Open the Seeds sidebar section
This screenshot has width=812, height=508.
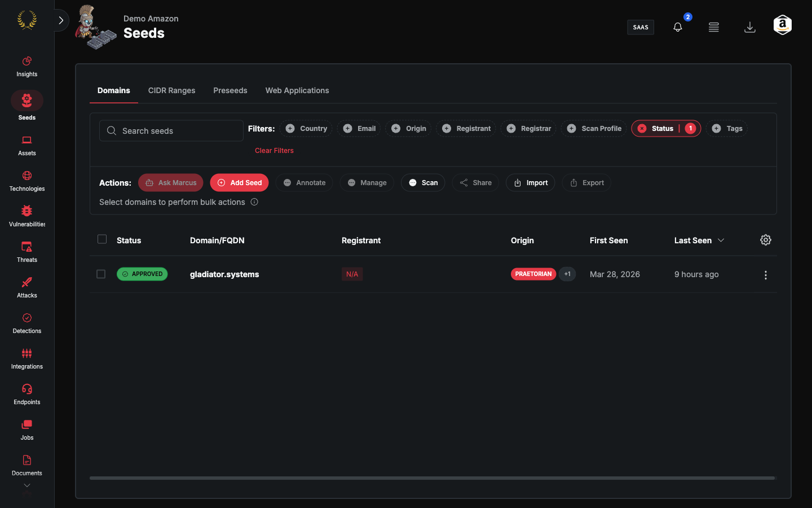click(x=27, y=106)
